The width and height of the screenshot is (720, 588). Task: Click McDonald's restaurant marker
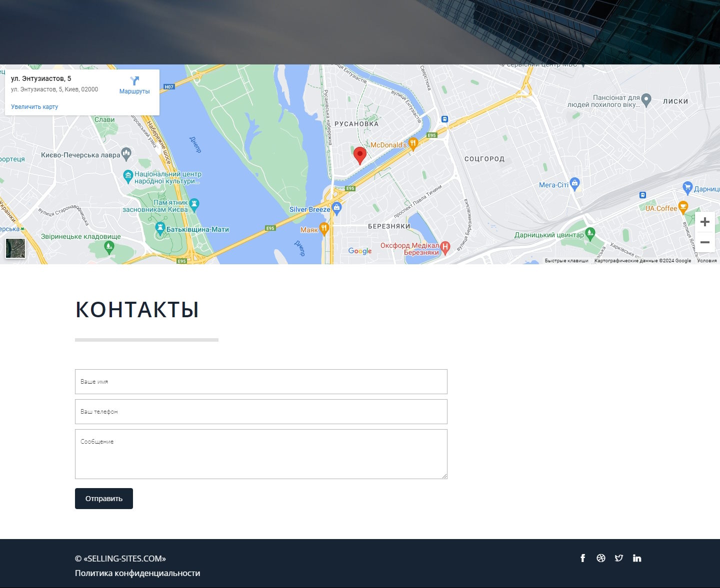tap(413, 144)
